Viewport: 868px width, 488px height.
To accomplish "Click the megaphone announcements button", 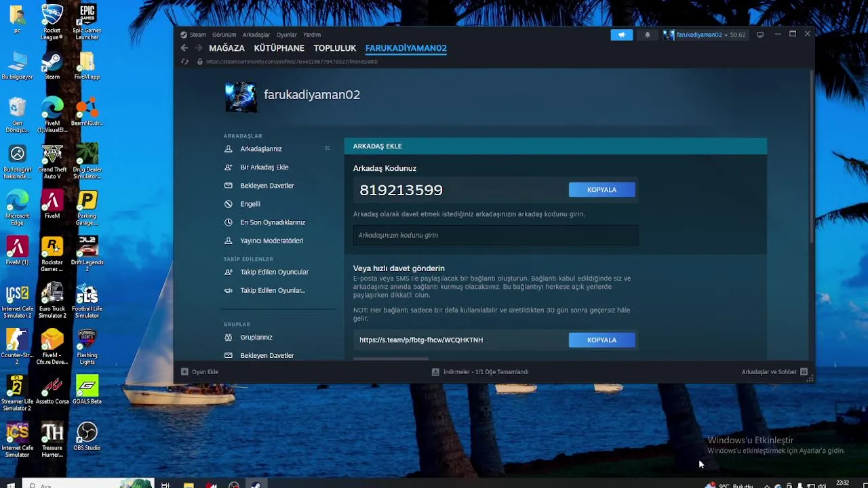I will [x=621, y=35].
